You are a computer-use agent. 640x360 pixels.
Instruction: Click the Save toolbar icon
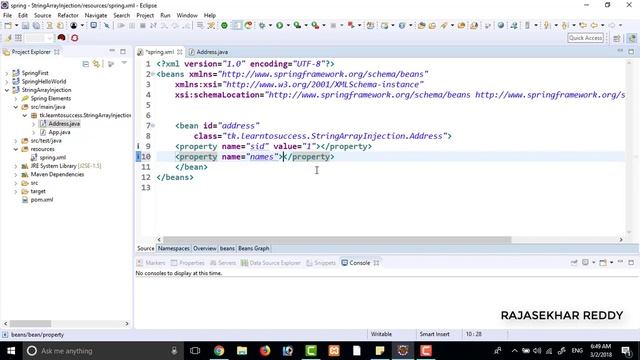pos(25,26)
